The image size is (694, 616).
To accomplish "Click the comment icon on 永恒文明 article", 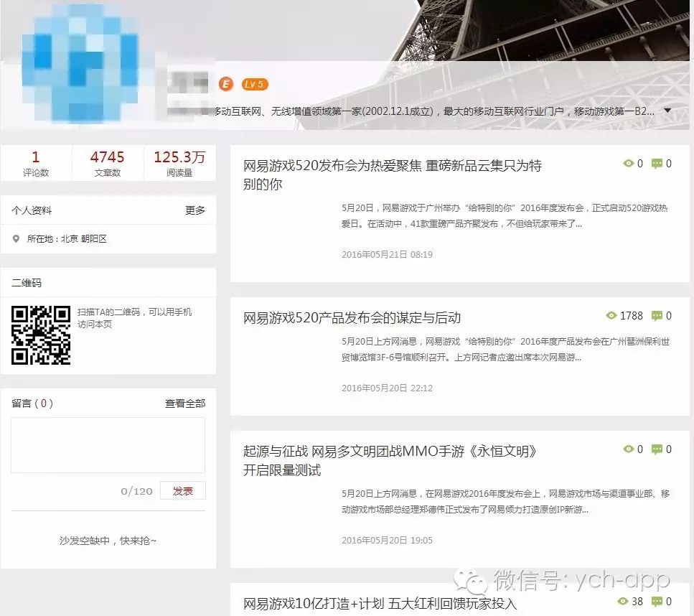I will click(657, 449).
